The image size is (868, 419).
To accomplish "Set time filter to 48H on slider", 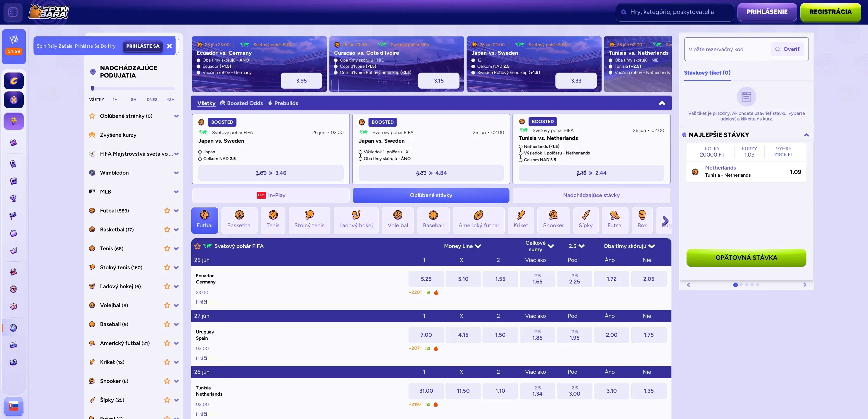I will (x=171, y=99).
